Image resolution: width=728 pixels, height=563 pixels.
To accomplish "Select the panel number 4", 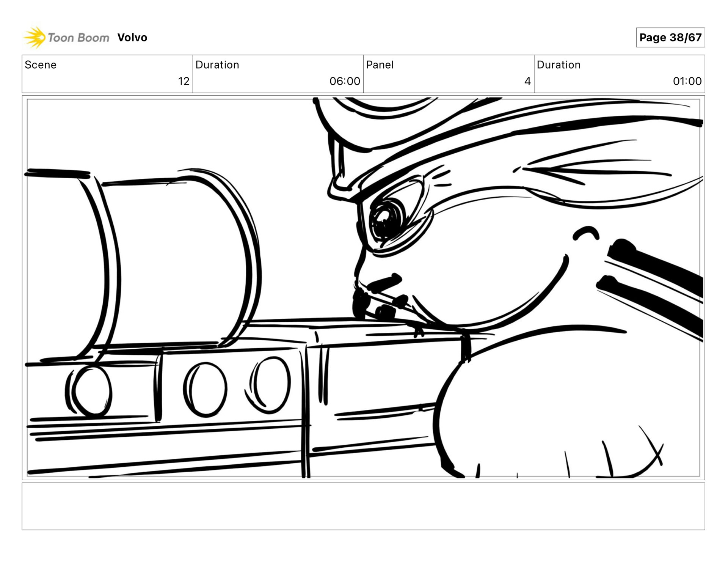I will (x=527, y=81).
